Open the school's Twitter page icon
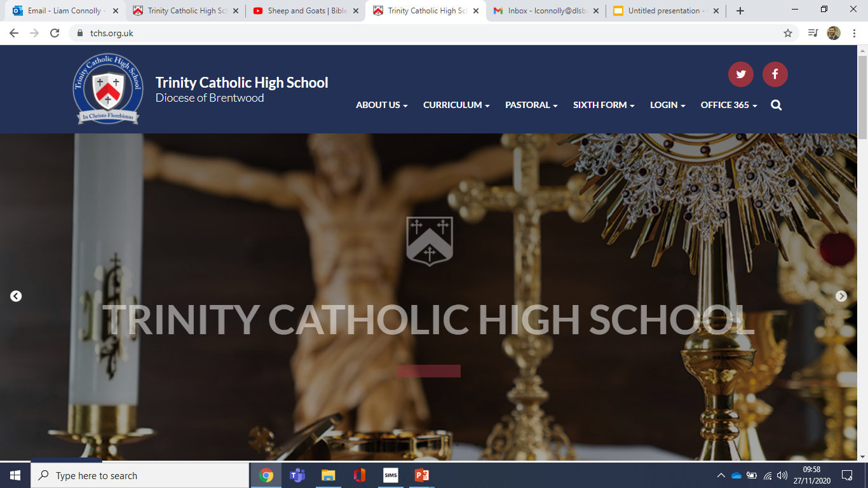868x488 pixels. coord(740,74)
